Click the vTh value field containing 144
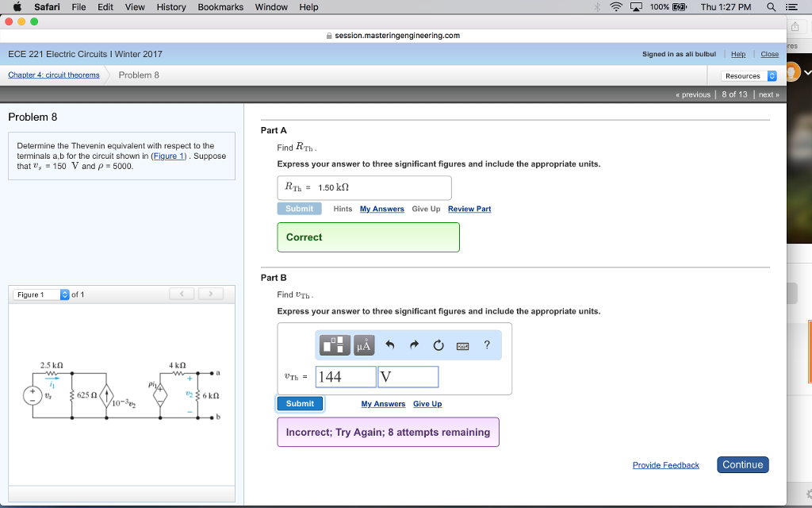The height and width of the screenshot is (508, 812). pos(346,376)
